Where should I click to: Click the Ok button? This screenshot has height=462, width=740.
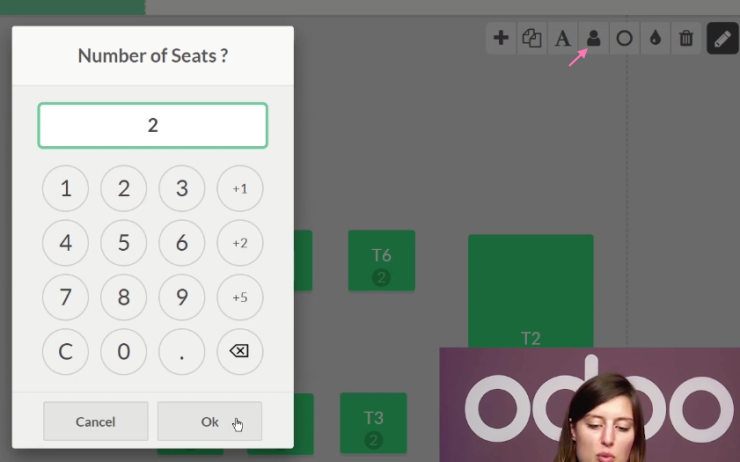(210, 421)
